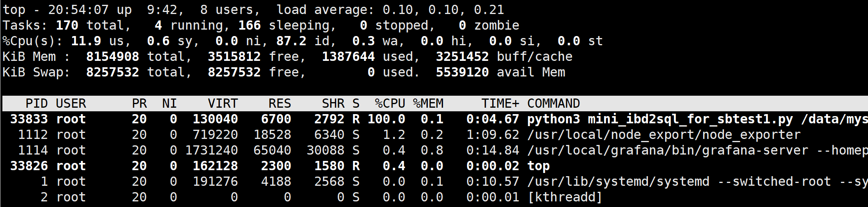Select PID 1114 in the list
Image resolution: width=868 pixels, height=207 pixels.
point(33,150)
